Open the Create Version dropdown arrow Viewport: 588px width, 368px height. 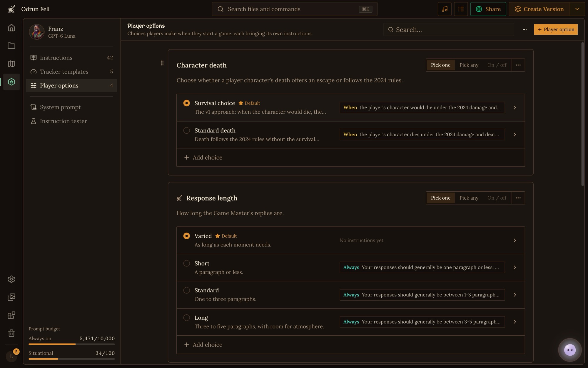(577, 9)
